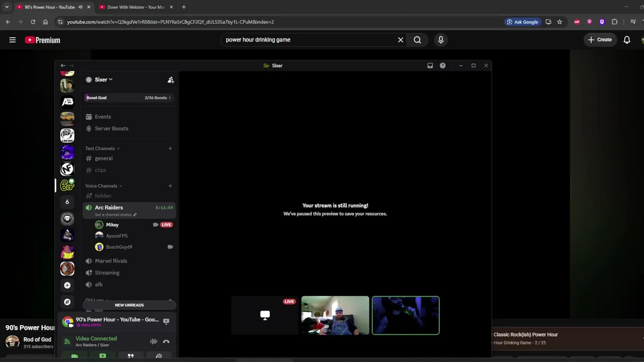Screen dimensions: 644x362
Task: Open Chrome media controls icon
Action: point(633,22)
